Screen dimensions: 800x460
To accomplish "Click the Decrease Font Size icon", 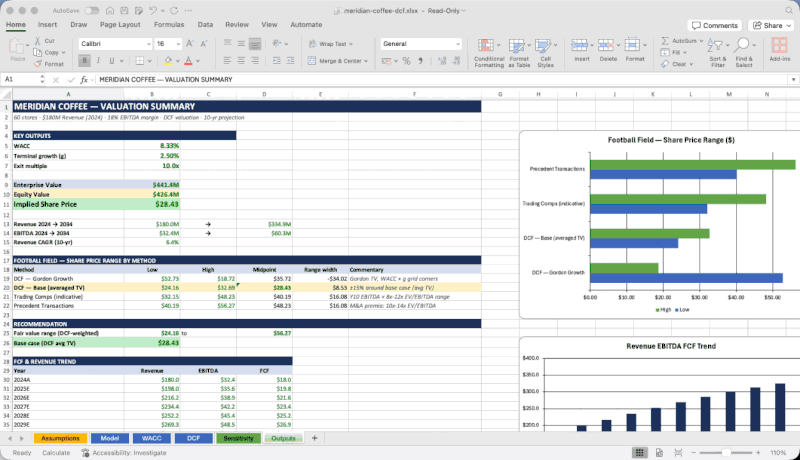I will [204, 44].
